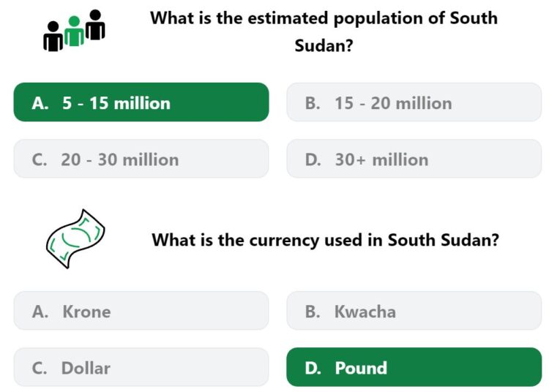Click the people group population icon
Viewport: 549px width, 392px height.
click(74, 31)
